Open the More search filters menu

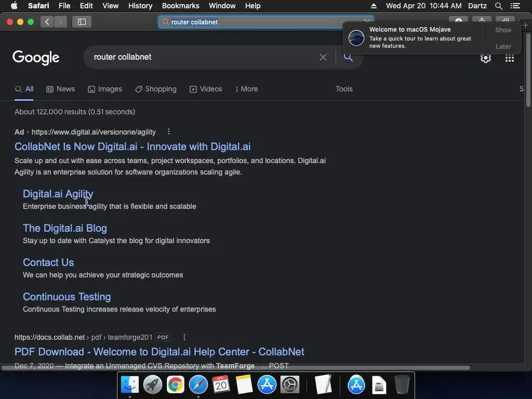[246, 89]
